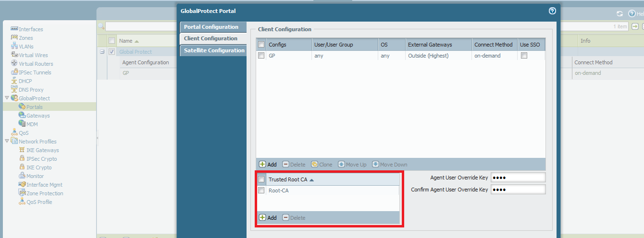Click the search magnifier icon
Image resolution: width=644 pixels, height=238 pixels.
coord(101,26)
